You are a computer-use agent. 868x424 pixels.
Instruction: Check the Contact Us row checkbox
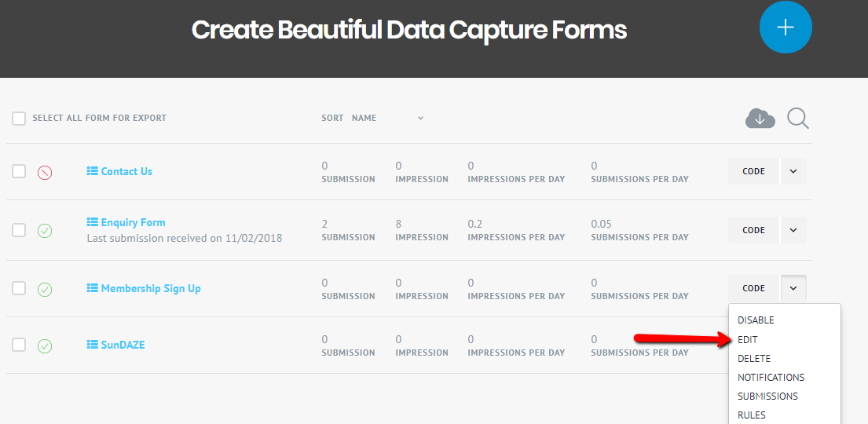tap(19, 171)
